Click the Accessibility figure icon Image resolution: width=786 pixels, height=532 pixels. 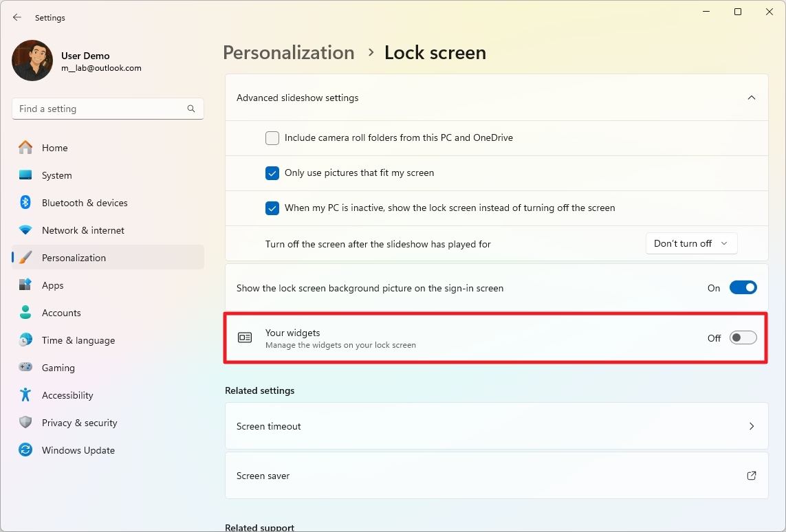25,395
